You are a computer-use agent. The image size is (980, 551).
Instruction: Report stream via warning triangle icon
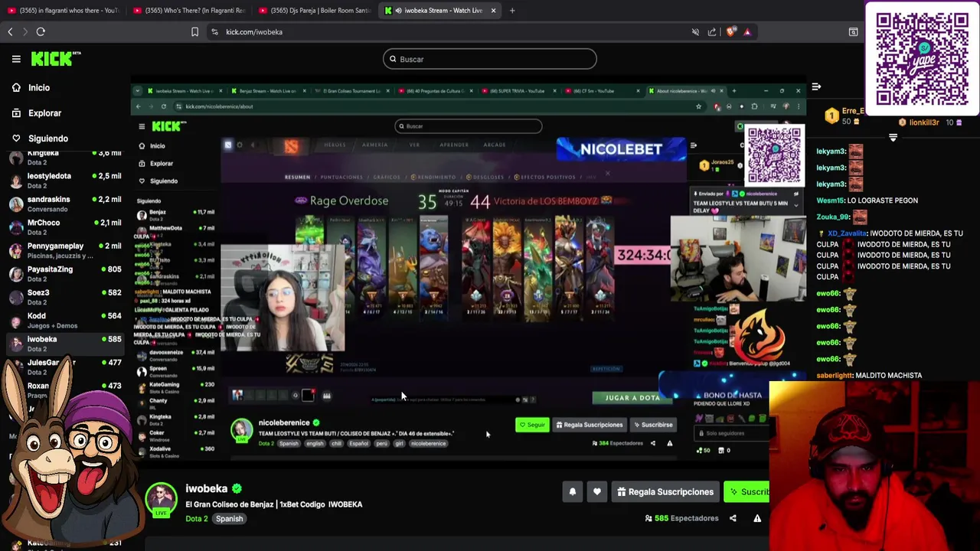coord(757,518)
